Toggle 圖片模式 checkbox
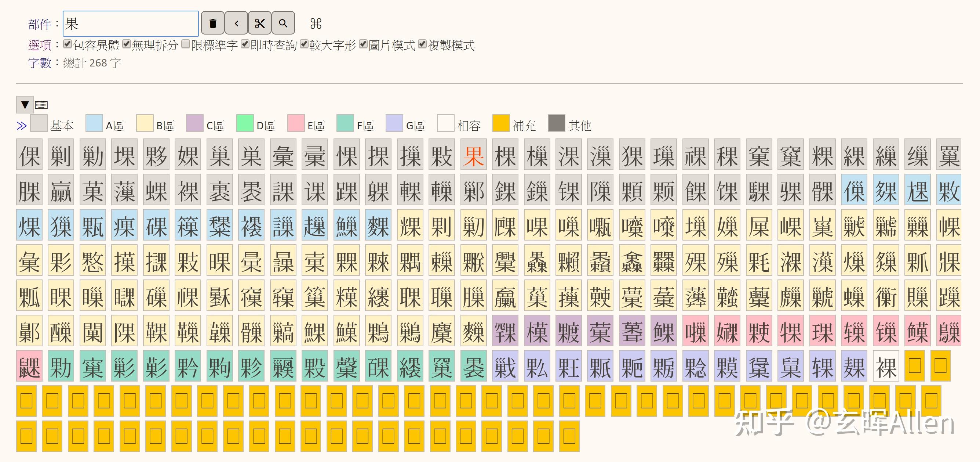The height and width of the screenshot is (462, 980). click(x=363, y=44)
